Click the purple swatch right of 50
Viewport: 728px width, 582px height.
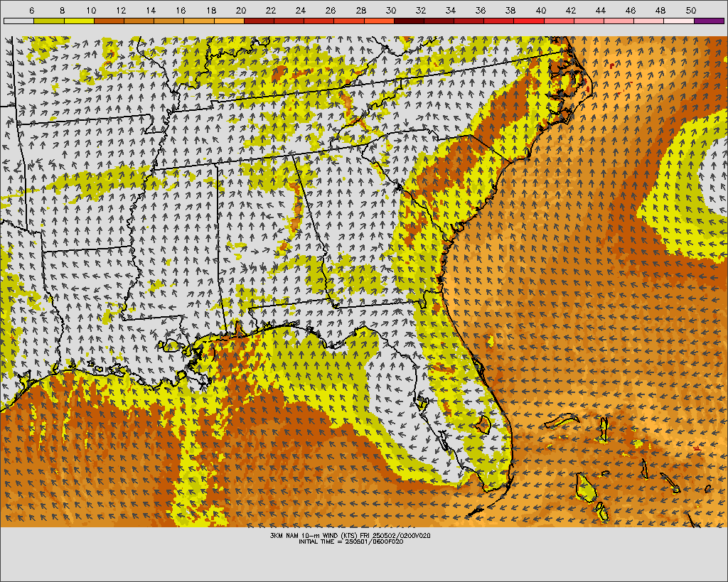[x=709, y=21]
